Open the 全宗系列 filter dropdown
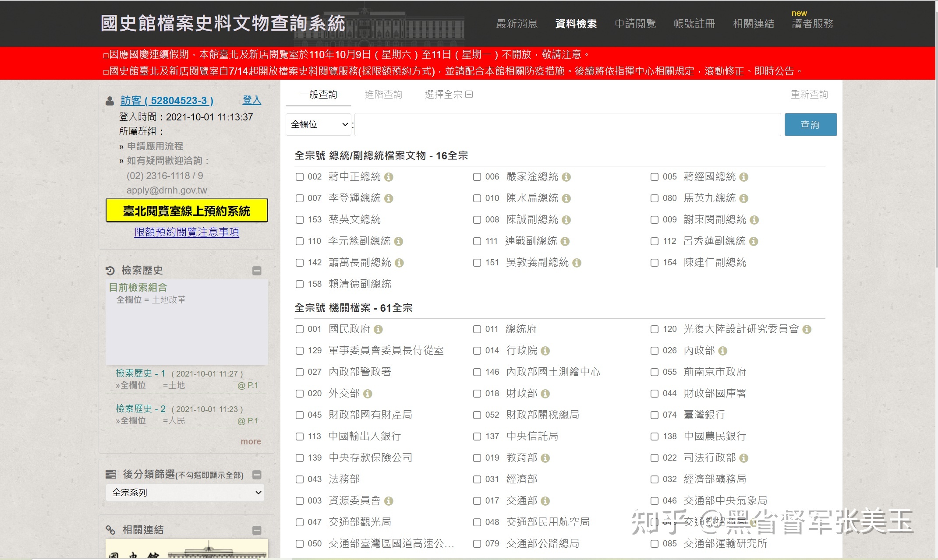 click(x=185, y=493)
